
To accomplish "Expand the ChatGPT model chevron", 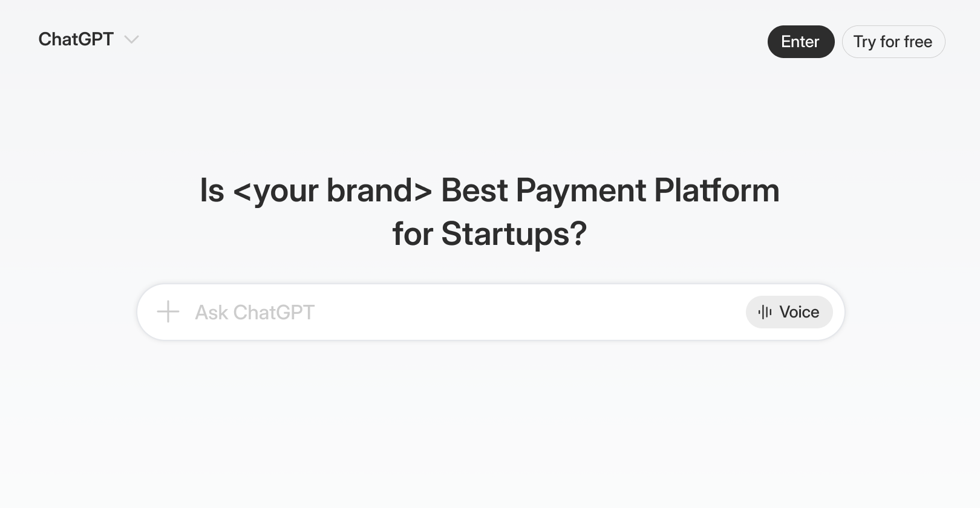I will point(131,40).
